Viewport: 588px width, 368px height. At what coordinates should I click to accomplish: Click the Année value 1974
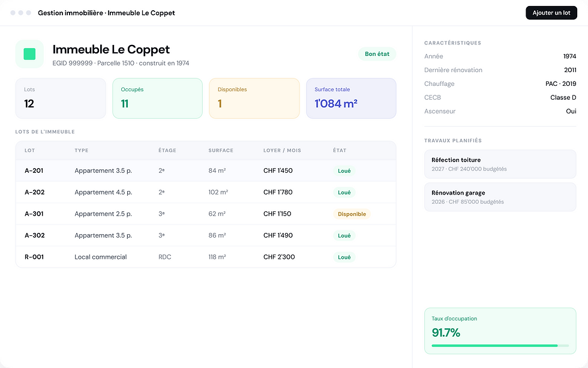(569, 56)
